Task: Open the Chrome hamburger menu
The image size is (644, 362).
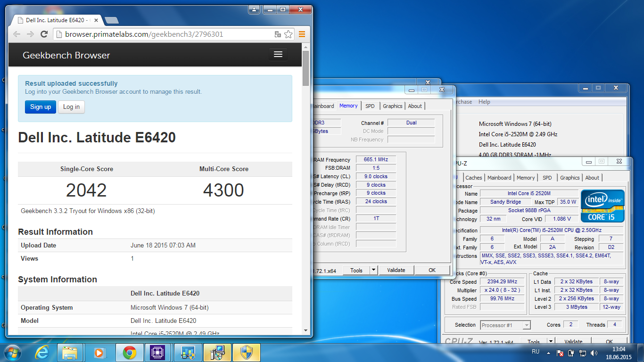Action: pyautogui.click(x=302, y=34)
